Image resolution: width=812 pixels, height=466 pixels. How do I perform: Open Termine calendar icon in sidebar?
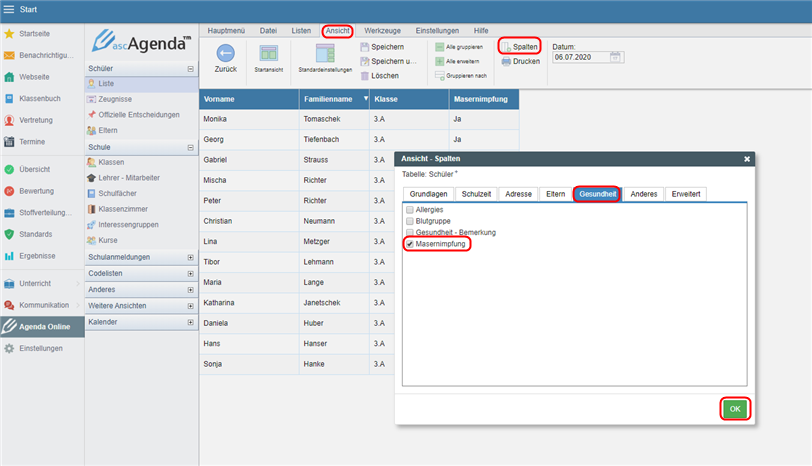9,141
